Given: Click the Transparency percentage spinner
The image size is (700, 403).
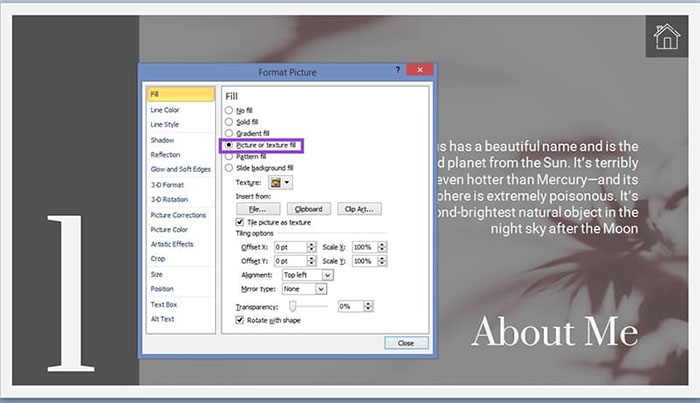Looking at the screenshot, I should pyautogui.click(x=368, y=306).
